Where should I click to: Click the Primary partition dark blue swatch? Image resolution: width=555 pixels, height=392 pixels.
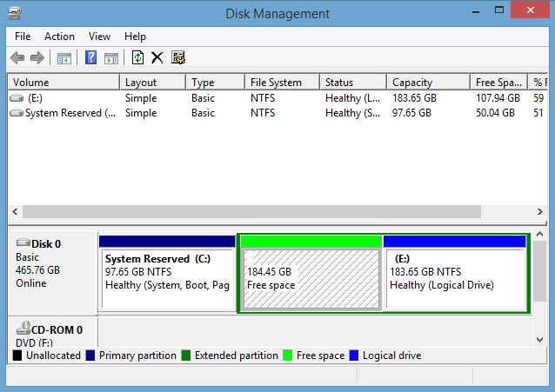(90, 355)
